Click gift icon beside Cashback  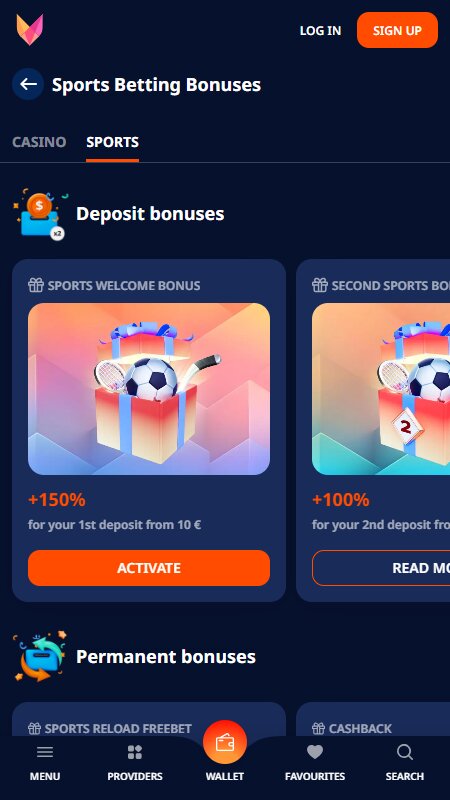pos(319,728)
